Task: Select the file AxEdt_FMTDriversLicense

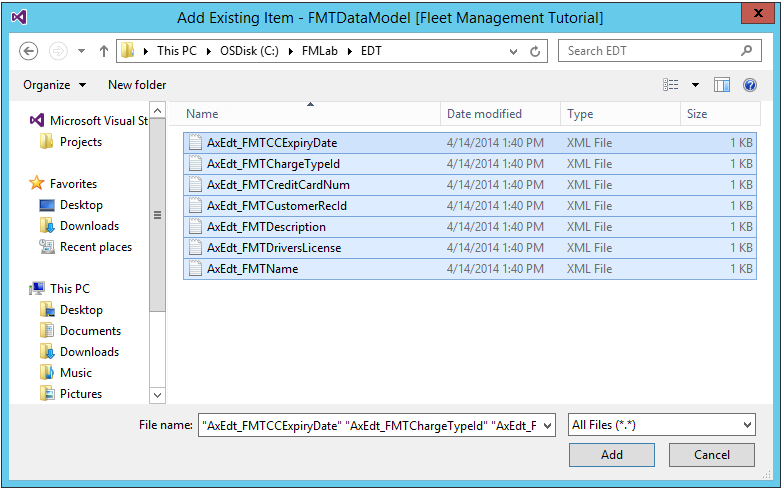Action: 470,248
